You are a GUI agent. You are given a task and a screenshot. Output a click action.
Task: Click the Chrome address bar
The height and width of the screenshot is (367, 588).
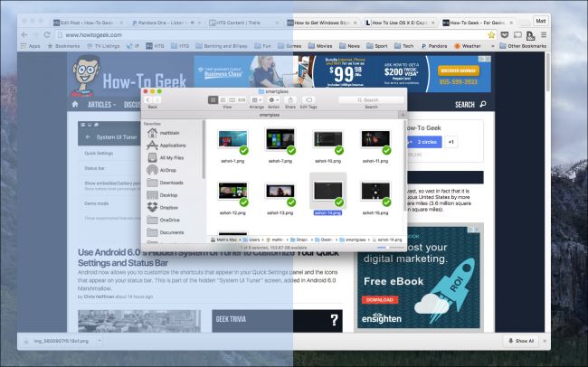tap(274, 35)
